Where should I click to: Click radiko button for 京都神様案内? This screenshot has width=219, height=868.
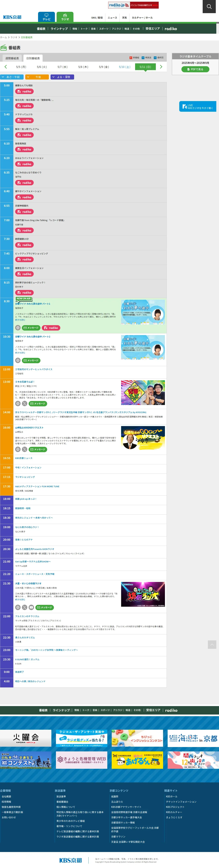click(x=24, y=212)
